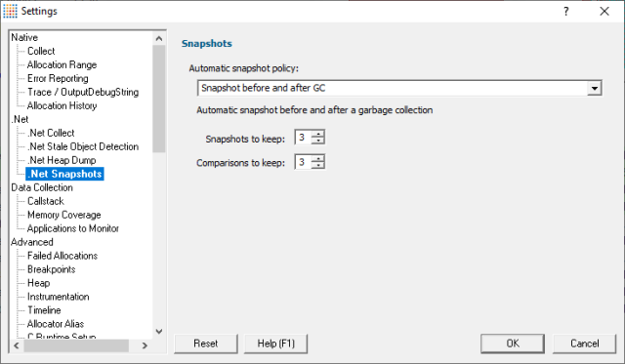Click the Snapshot before and after GC combo box
The width and height of the screenshot is (625, 364).
tap(399, 88)
